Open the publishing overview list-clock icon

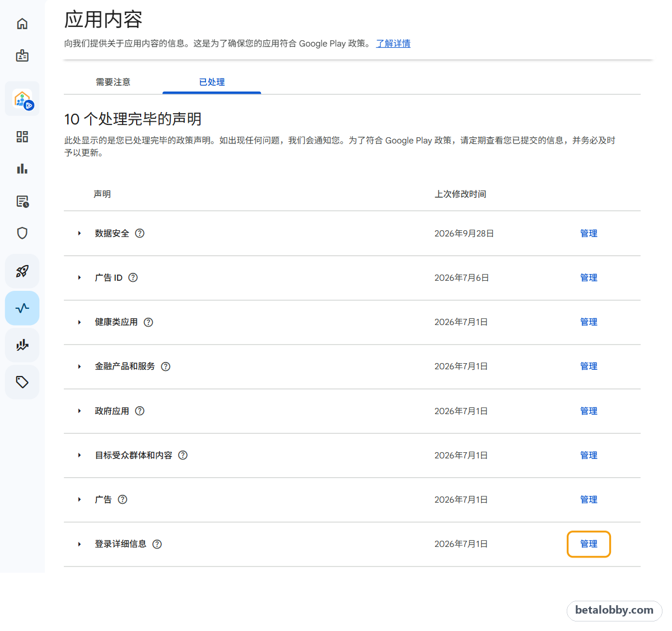click(x=22, y=201)
